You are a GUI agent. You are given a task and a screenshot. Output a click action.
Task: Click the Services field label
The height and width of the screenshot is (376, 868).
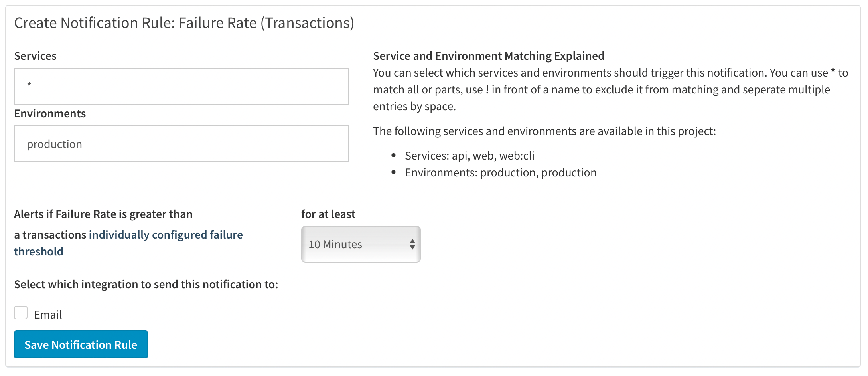click(36, 56)
